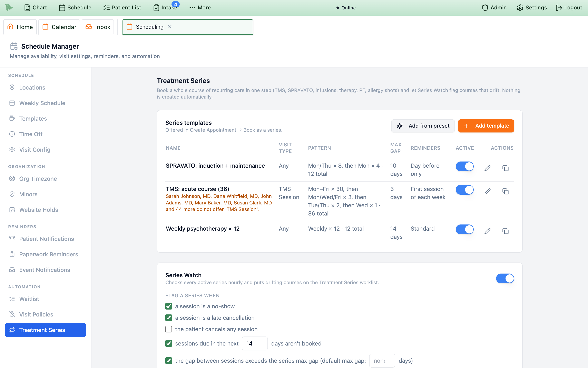The height and width of the screenshot is (368, 588).
Task: Turn off Series Watch switch
Action: coord(505,278)
